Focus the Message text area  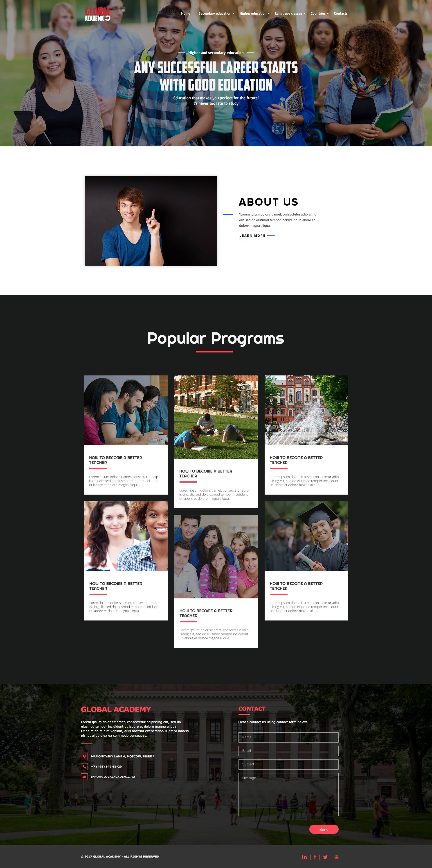[288, 794]
